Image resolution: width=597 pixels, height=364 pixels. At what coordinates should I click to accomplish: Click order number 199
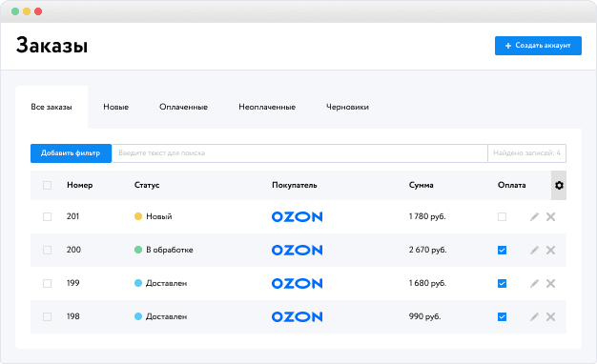[x=73, y=283]
